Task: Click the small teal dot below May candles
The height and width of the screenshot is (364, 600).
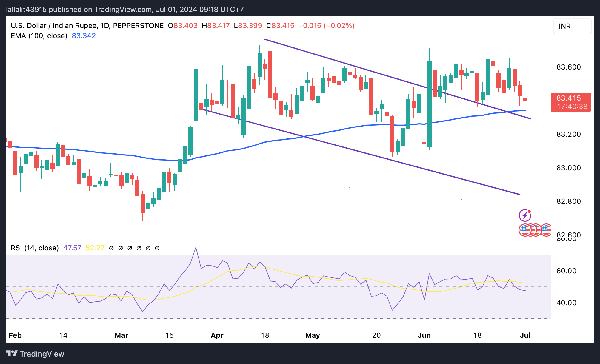Action: [x=350, y=187]
